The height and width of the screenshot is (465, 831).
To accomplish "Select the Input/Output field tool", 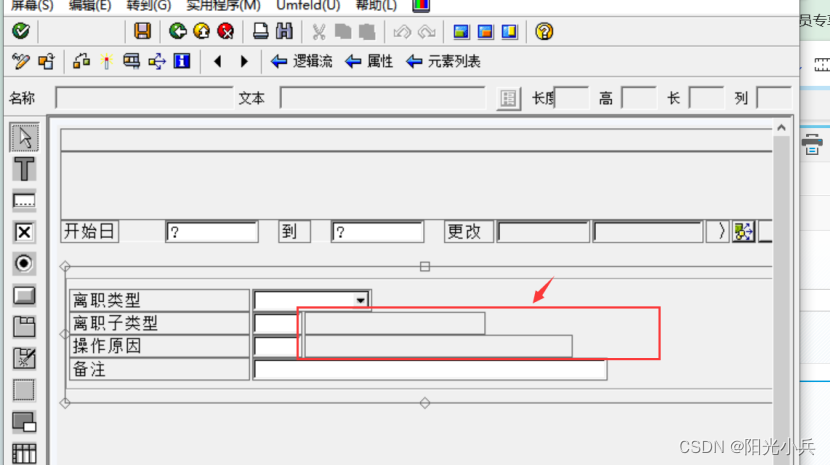I will 24,201.
